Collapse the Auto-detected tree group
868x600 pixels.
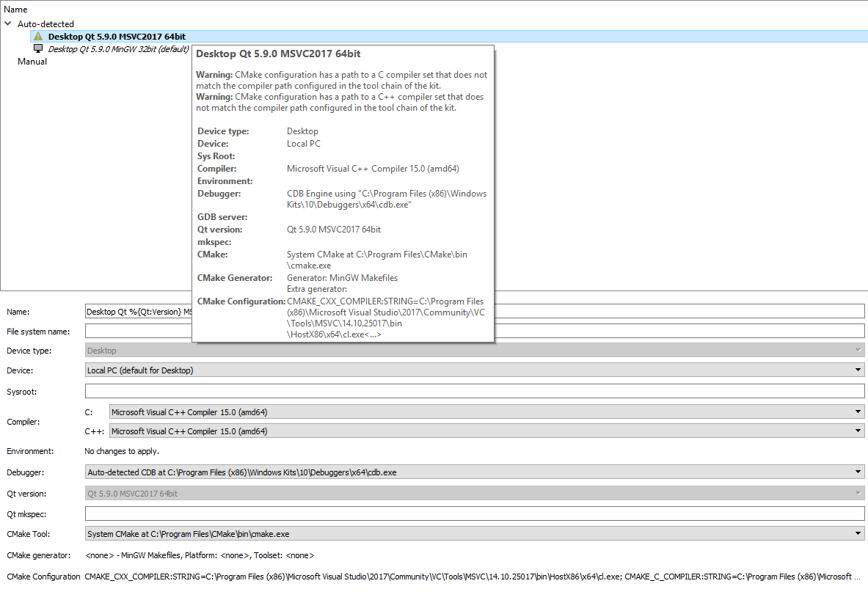(8, 23)
